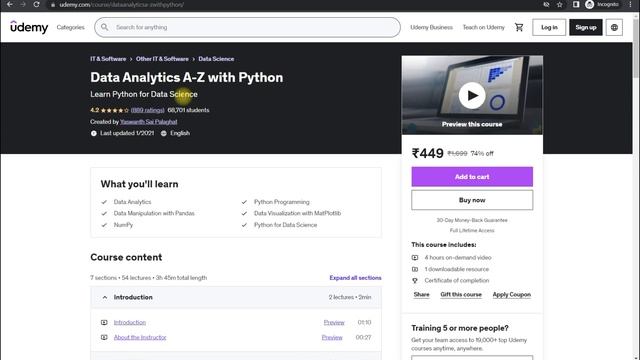Click the side panel icon in browser toolbar
This screenshot has height=360, width=640.
click(x=576, y=4)
